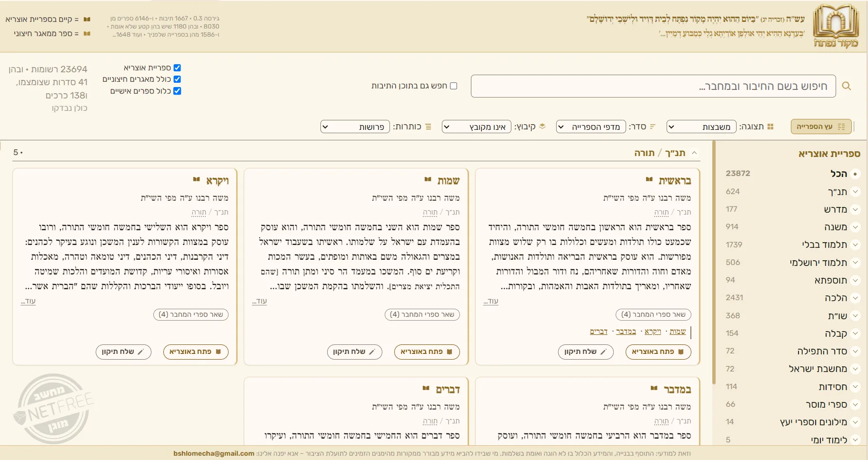Click the layers icon next to קיבוץ
868x460 pixels.
542,127
